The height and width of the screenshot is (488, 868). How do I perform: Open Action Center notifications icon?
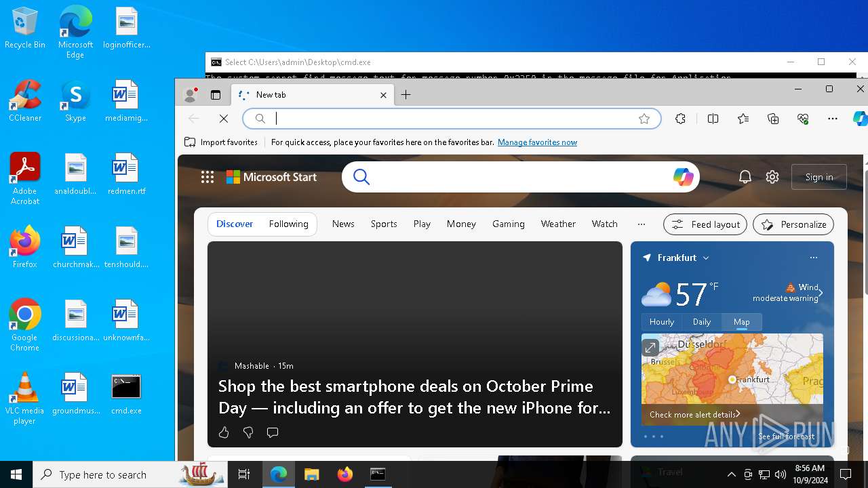click(x=846, y=474)
